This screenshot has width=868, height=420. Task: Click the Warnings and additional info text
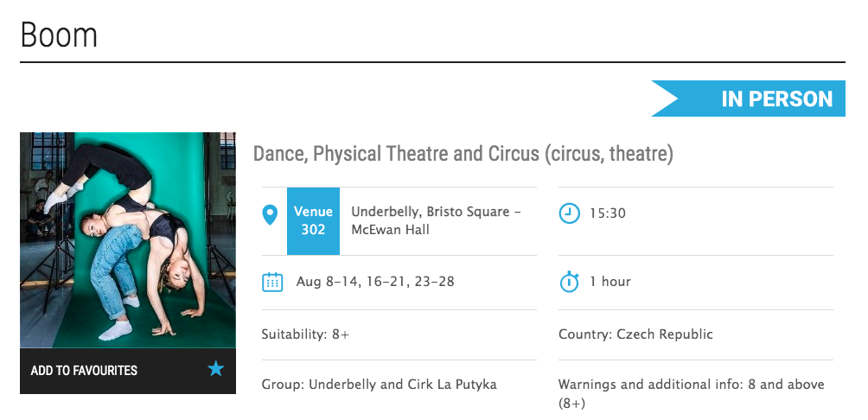click(x=691, y=385)
